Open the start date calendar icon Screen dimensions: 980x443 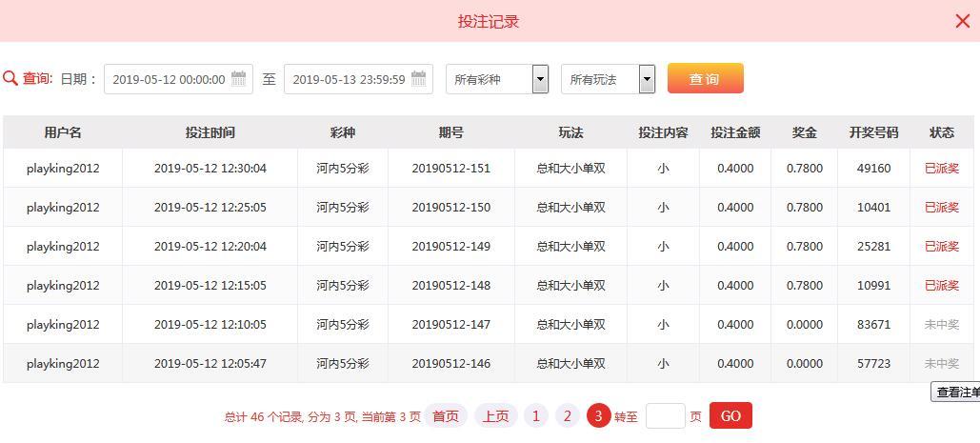click(239, 79)
